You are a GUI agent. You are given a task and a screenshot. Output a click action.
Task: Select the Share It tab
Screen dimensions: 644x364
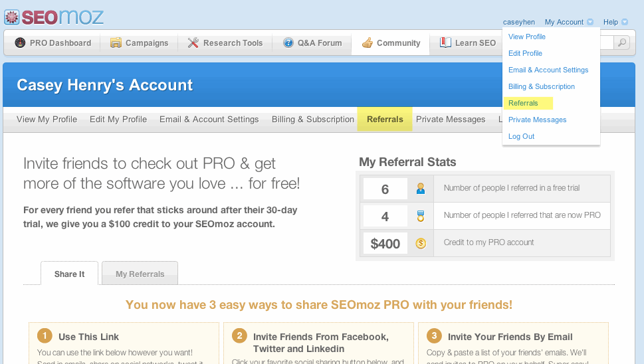pyautogui.click(x=69, y=274)
